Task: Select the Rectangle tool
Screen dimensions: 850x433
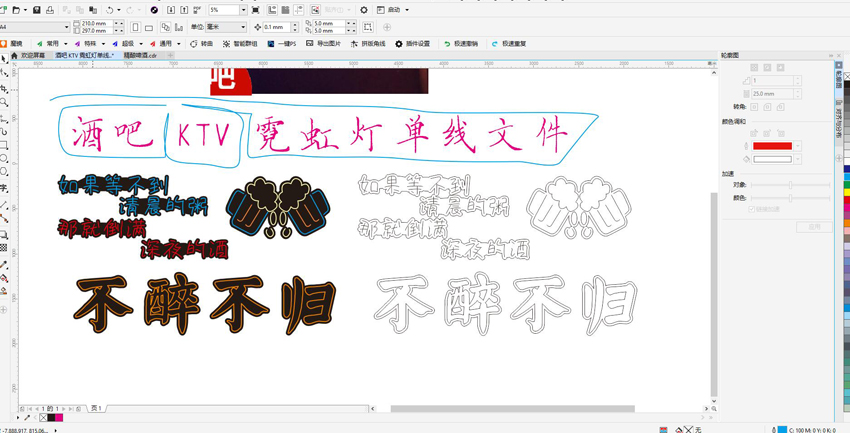Action: pyautogui.click(x=4, y=145)
